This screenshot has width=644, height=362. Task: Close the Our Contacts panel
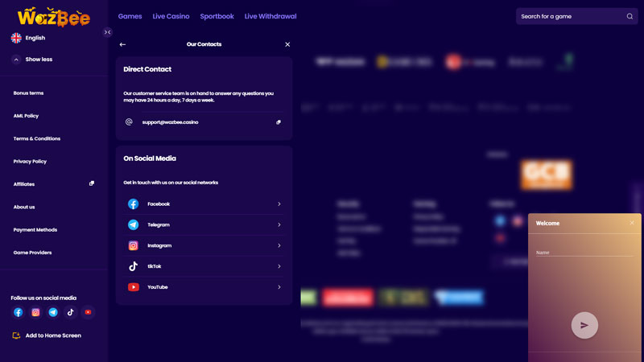point(287,44)
